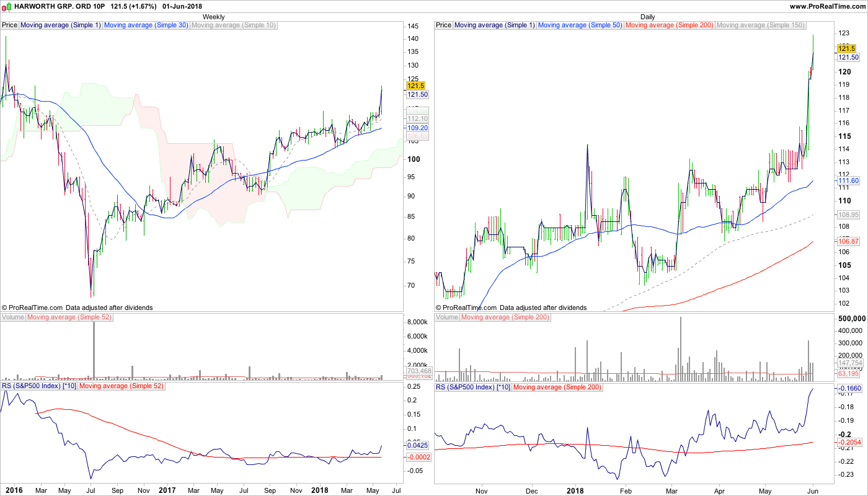This screenshot has width=868, height=496.
Task: Click the 145 label on Weekly price axis
Action: (413, 26)
